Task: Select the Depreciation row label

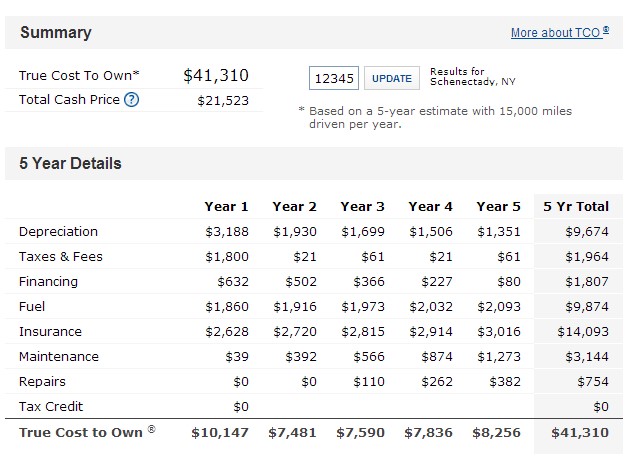Action: [x=58, y=232]
